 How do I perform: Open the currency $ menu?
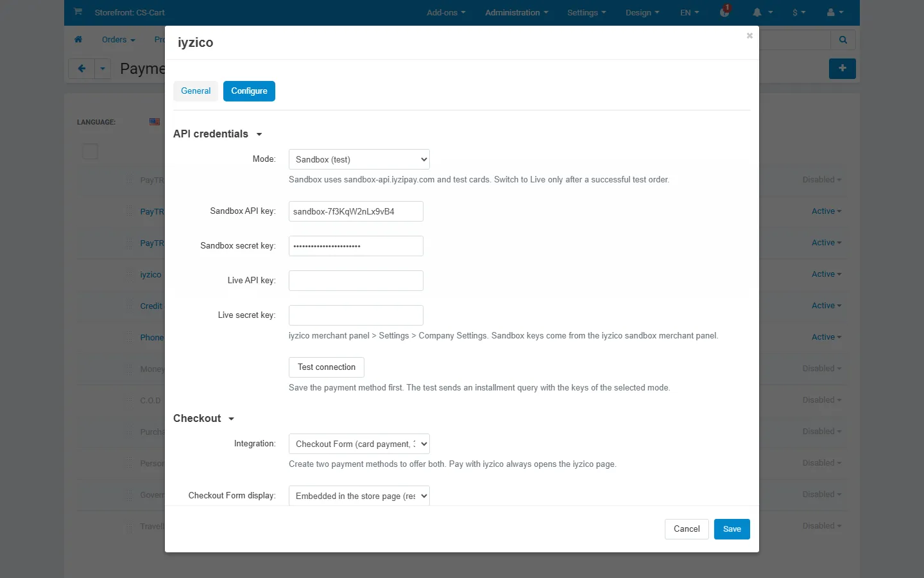click(799, 12)
